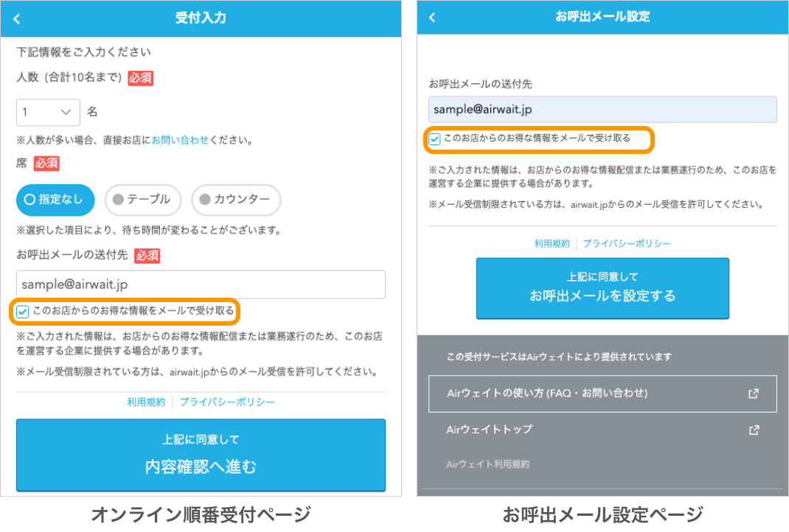Image resolution: width=789 pixels, height=532 pixels.
Task: Select テーブル seat option
Action: pos(143,200)
